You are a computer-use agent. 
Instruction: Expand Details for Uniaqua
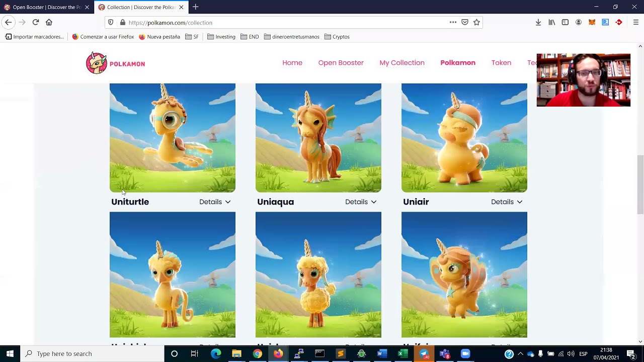(361, 202)
